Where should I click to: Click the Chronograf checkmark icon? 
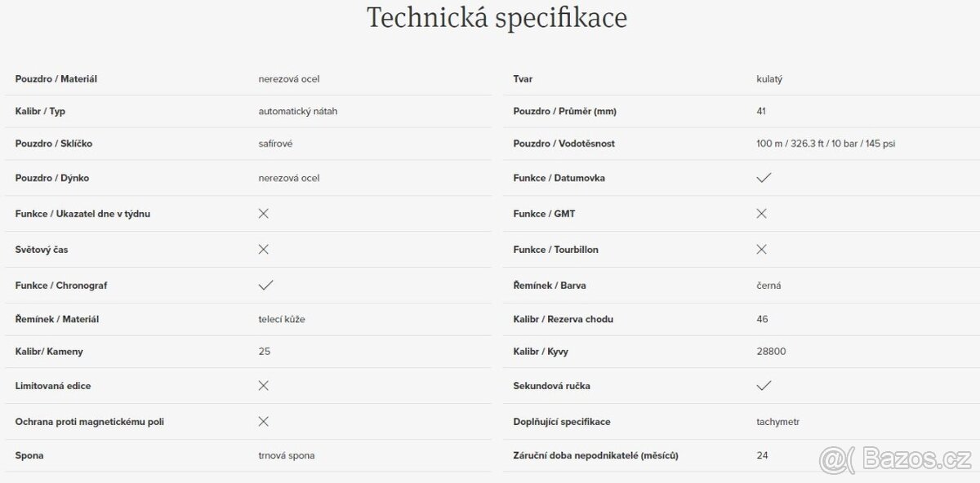click(x=265, y=286)
